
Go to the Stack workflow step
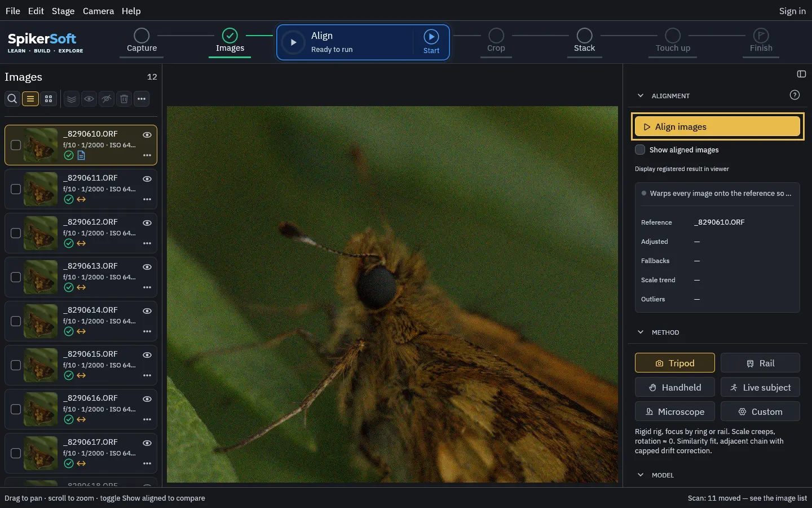point(584,41)
